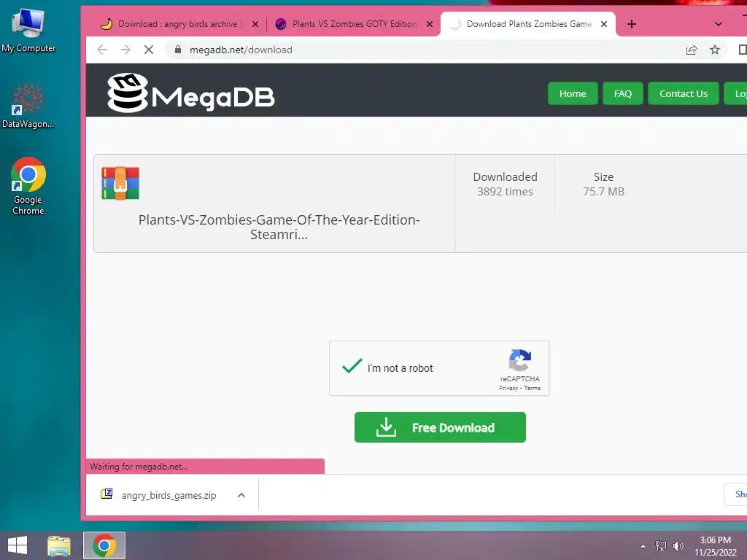
Task: Click the volume speaker tray icon
Action: click(x=678, y=545)
